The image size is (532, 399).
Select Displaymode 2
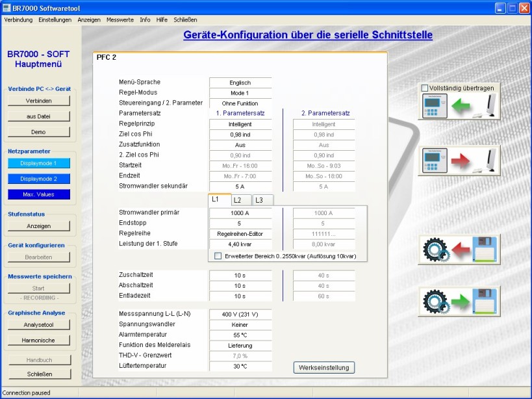[39, 179]
